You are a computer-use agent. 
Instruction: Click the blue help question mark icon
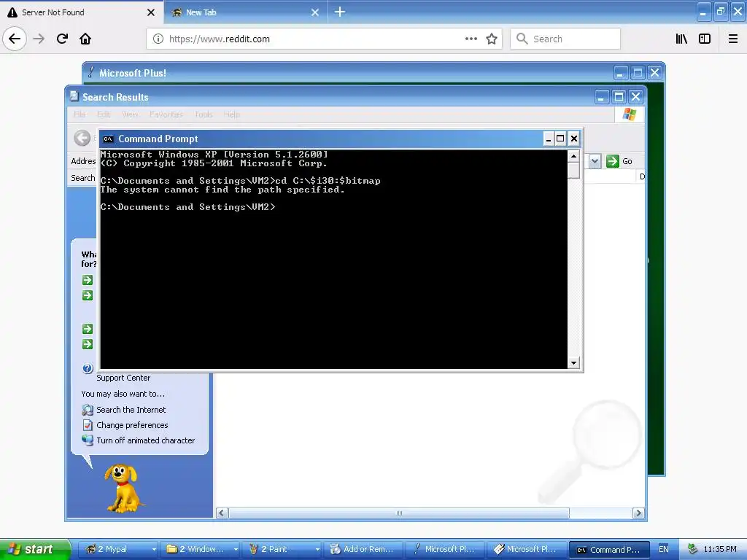click(88, 368)
